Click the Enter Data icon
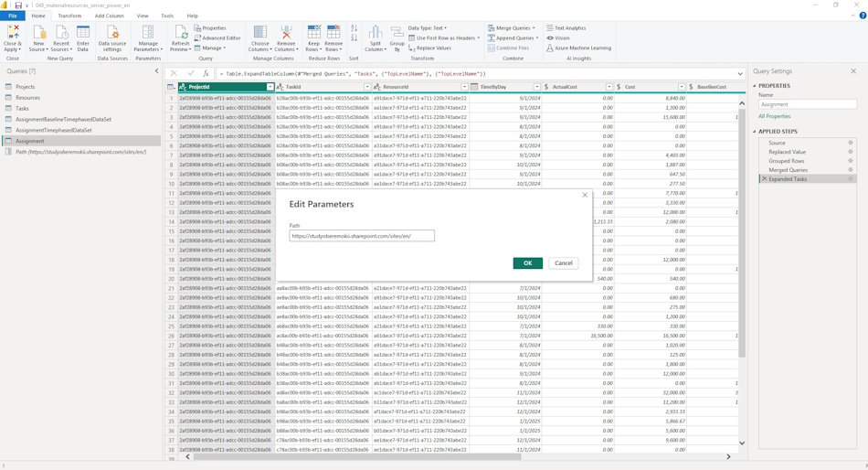868x470 pixels. pyautogui.click(x=83, y=32)
